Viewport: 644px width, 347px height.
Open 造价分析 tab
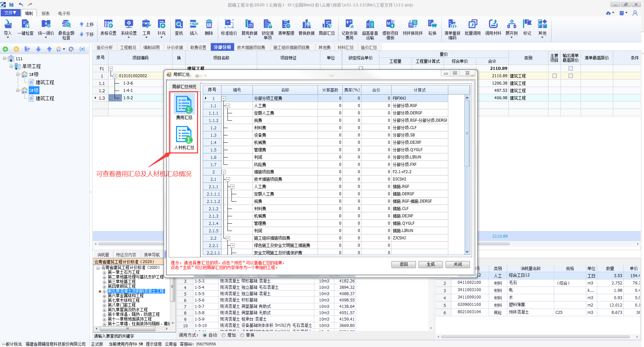[x=105, y=47]
